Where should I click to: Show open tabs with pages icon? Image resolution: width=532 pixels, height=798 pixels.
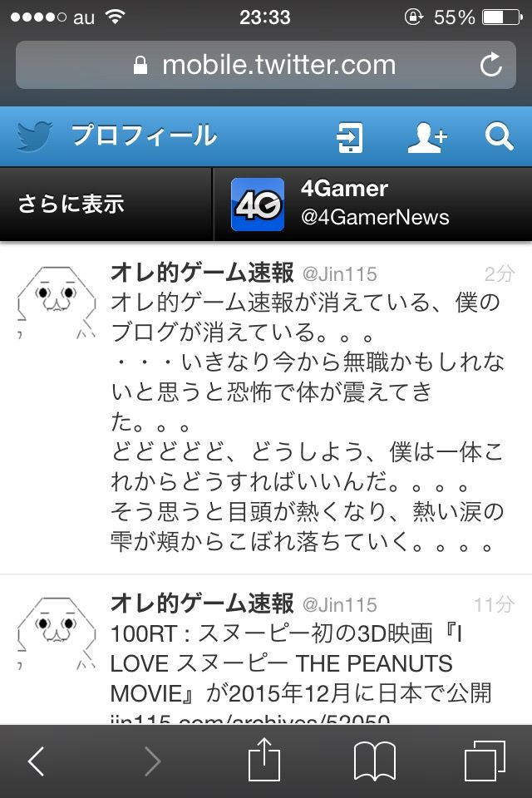pos(485,761)
